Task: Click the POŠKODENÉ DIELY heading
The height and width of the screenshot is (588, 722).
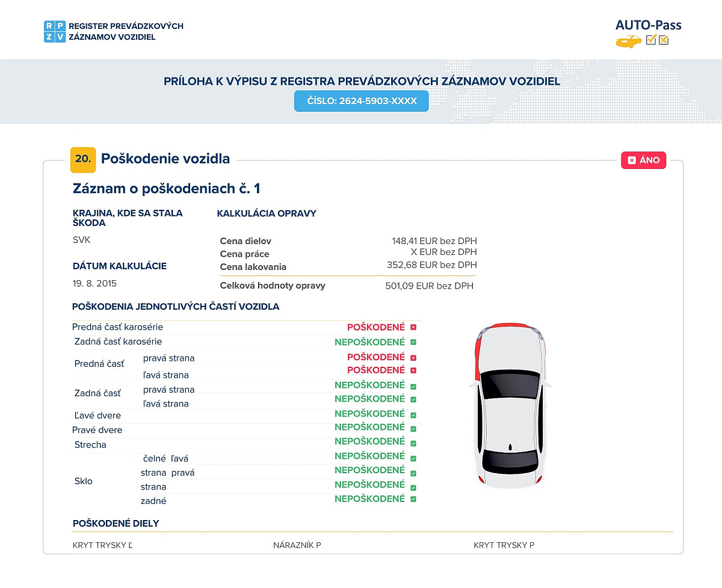Action: point(116,524)
